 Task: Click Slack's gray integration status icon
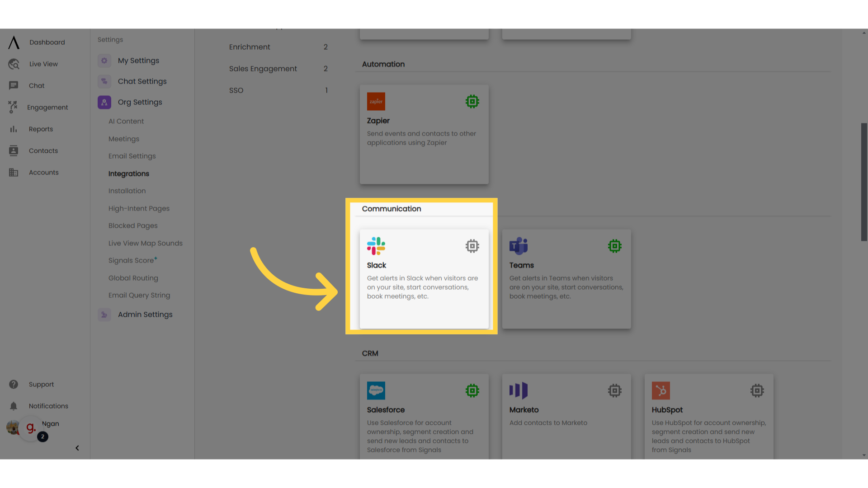[x=472, y=246]
